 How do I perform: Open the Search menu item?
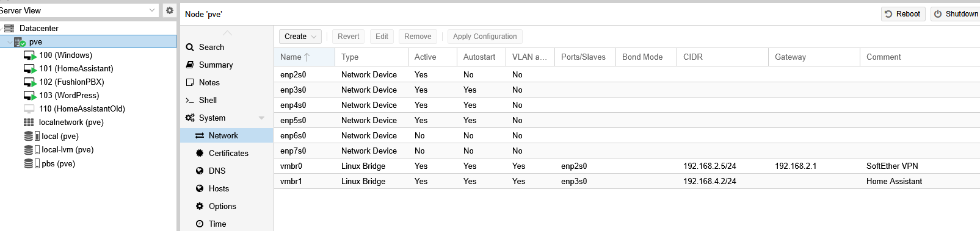point(227,47)
